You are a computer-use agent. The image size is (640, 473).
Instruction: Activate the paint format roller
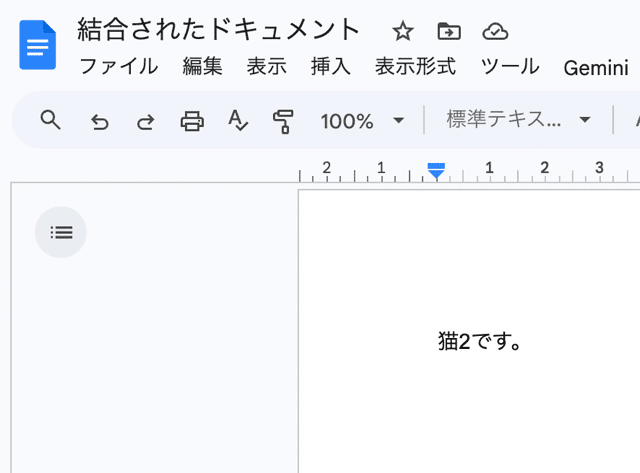pyautogui.click(x=283, y=121)
